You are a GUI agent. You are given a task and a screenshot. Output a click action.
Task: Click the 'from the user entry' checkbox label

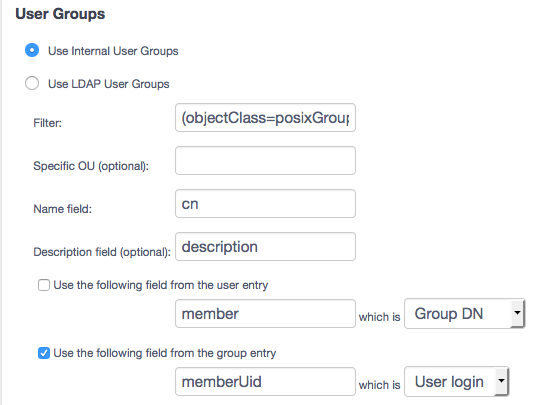click(161, 285)
